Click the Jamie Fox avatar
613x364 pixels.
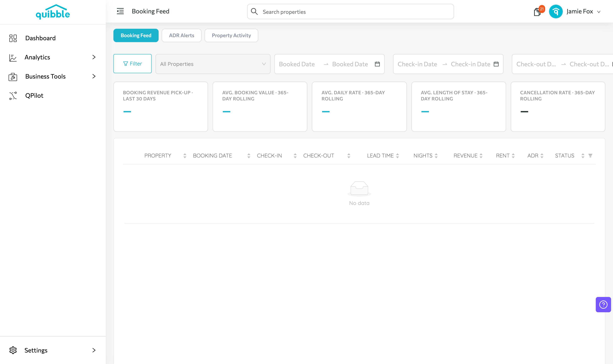tap(556, 11)
